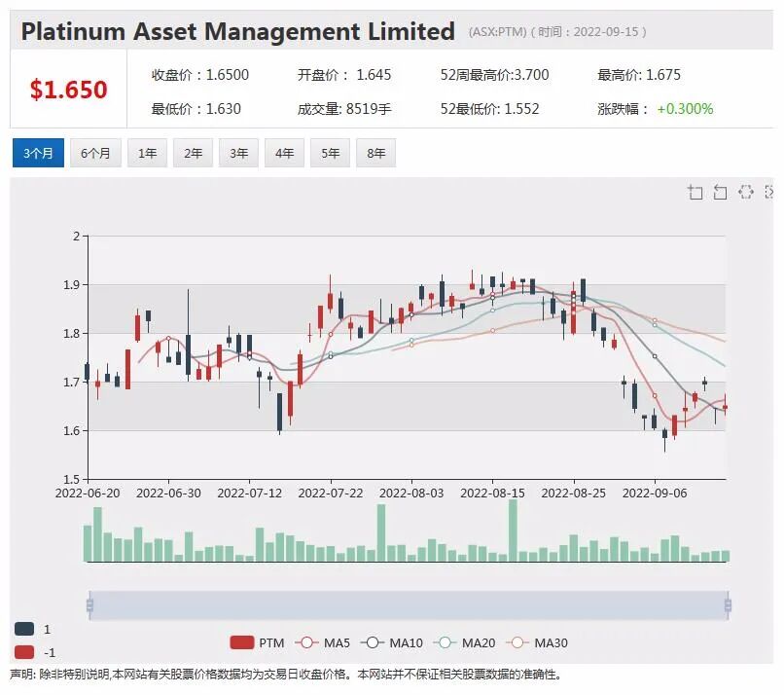The height and width of the screenshot is (695, 784).
Task: Toggle the MA30 legend entry
Action: click(x=537, y=643)
